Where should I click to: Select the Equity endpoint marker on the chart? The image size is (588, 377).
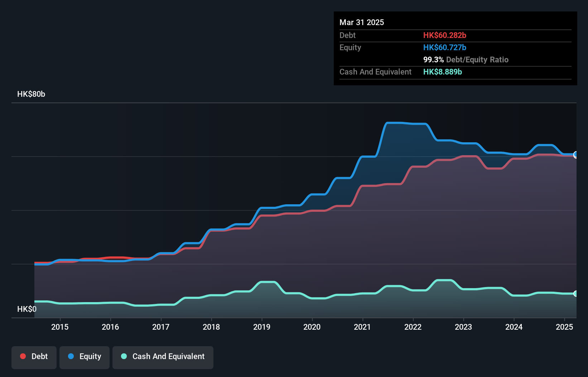576,155
